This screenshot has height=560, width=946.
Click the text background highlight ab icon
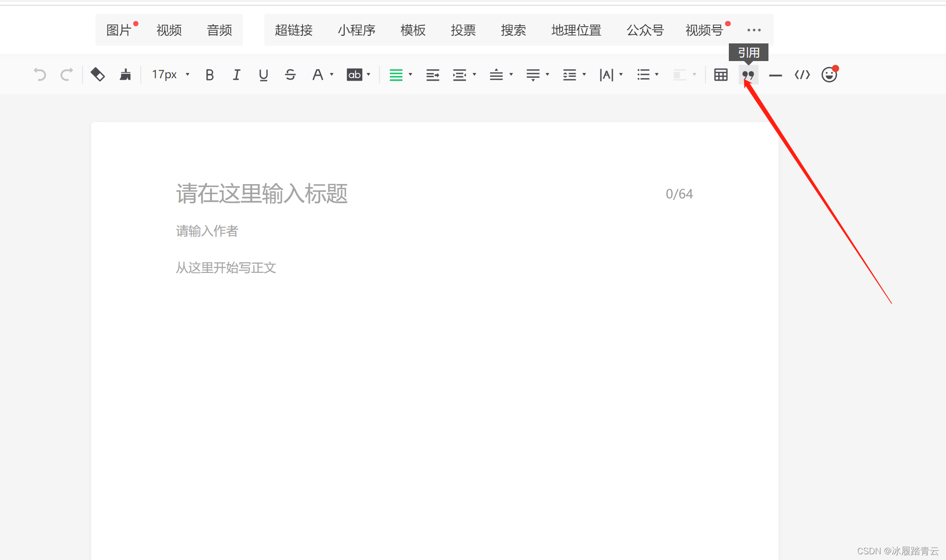click(354, 75)
